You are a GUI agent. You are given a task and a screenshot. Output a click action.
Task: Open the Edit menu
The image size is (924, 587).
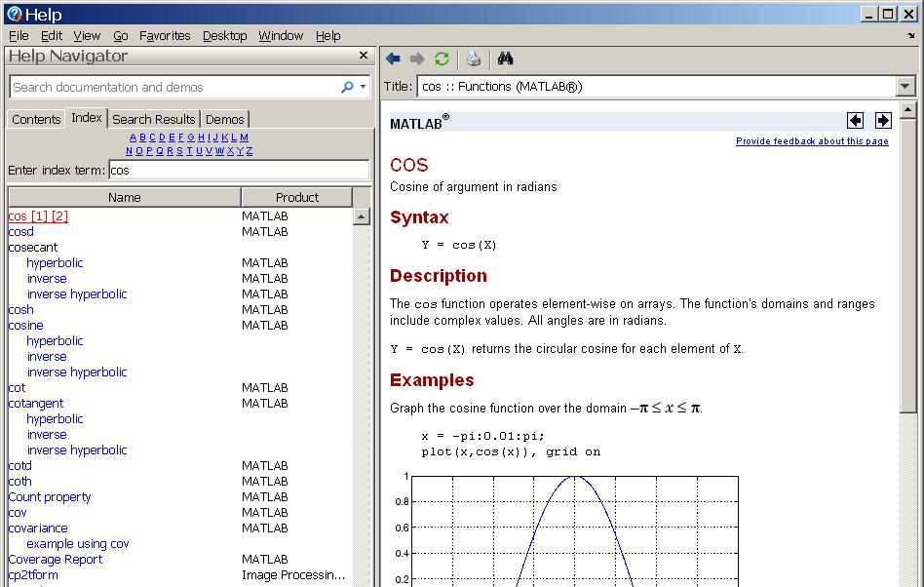pos(52,36)
